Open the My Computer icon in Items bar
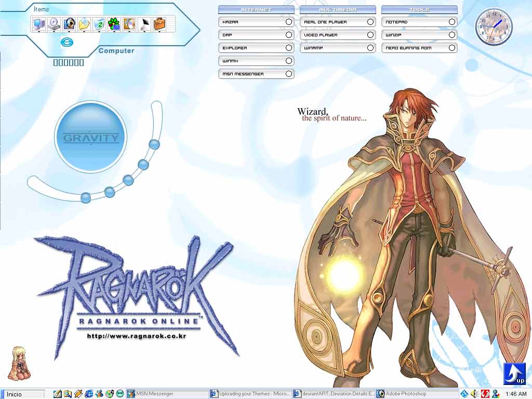The height and width of the screenshot is (399, 532). pyautogui.click(x=38, y=24)
